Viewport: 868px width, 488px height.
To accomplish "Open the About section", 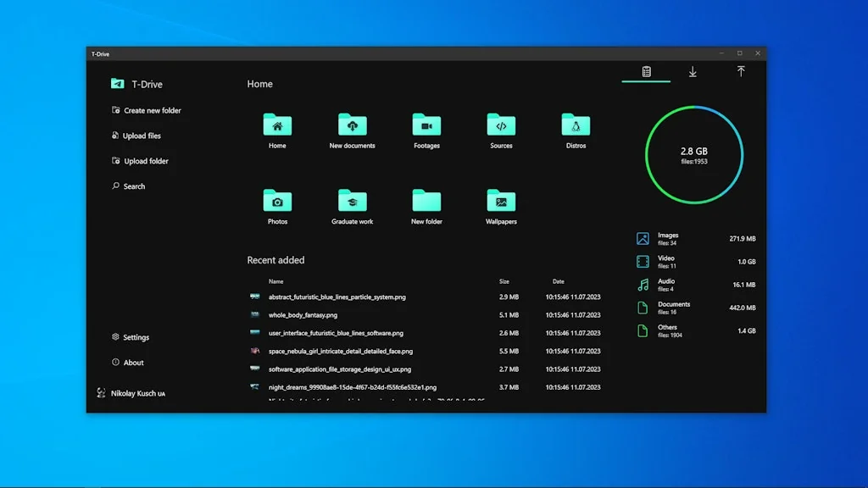I will pyautogui.click(x=115, y=363).
